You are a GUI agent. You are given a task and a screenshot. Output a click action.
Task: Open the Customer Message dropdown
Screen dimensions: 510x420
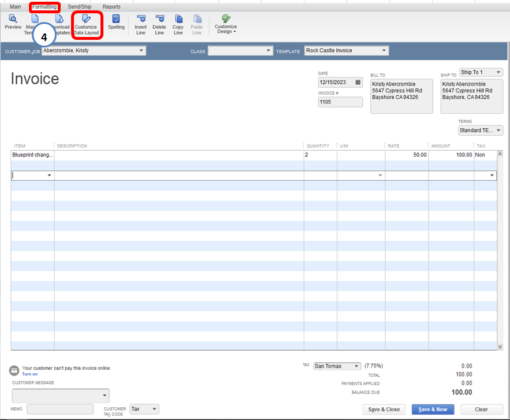pos(105,396)
